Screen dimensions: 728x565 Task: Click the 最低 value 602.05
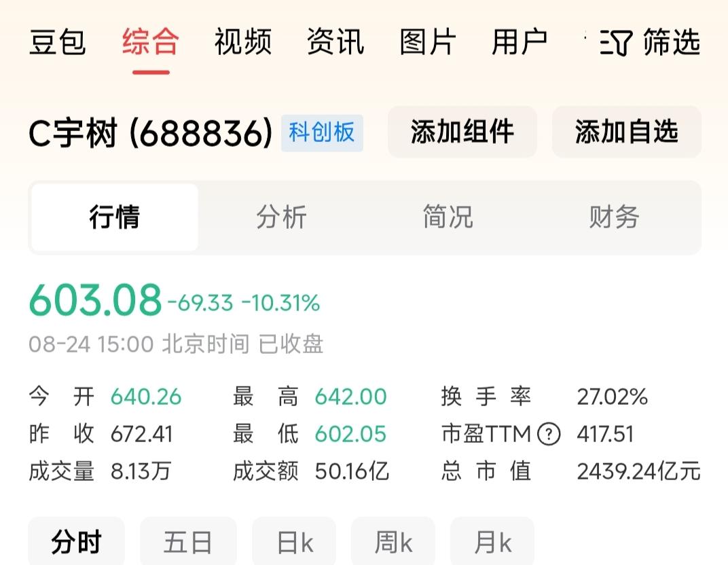tap(350, 435)
